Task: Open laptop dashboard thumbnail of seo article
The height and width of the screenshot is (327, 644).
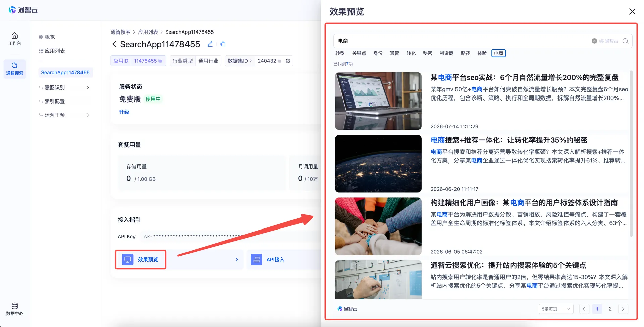Action: tap(378, 101)
